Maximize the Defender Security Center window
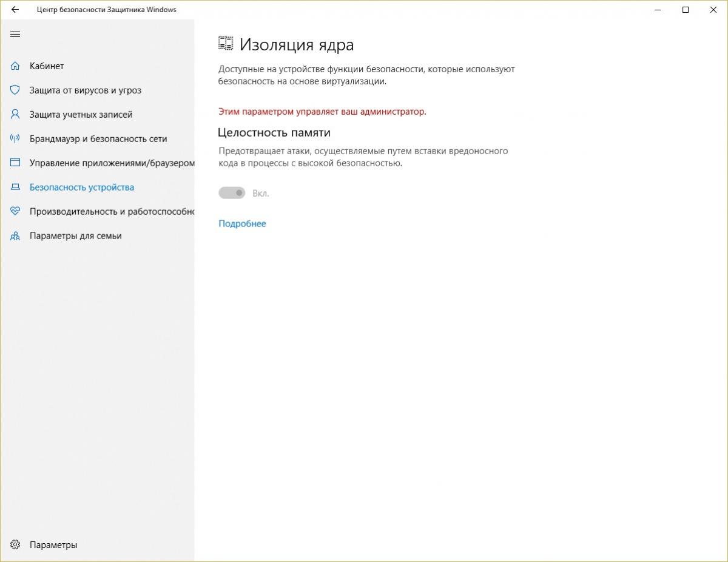The height and width of the screenshot is (562, 728). (x=686, y=10)
